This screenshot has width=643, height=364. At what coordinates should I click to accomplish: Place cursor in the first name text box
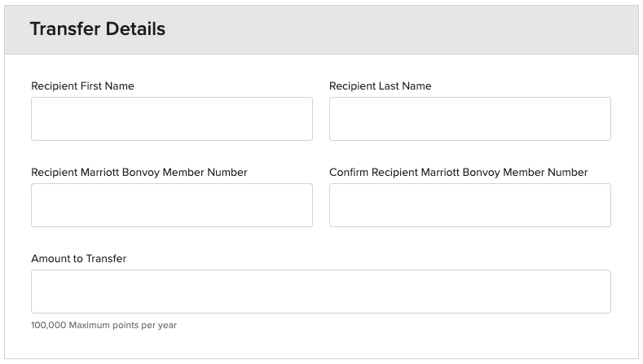point(171,119)
